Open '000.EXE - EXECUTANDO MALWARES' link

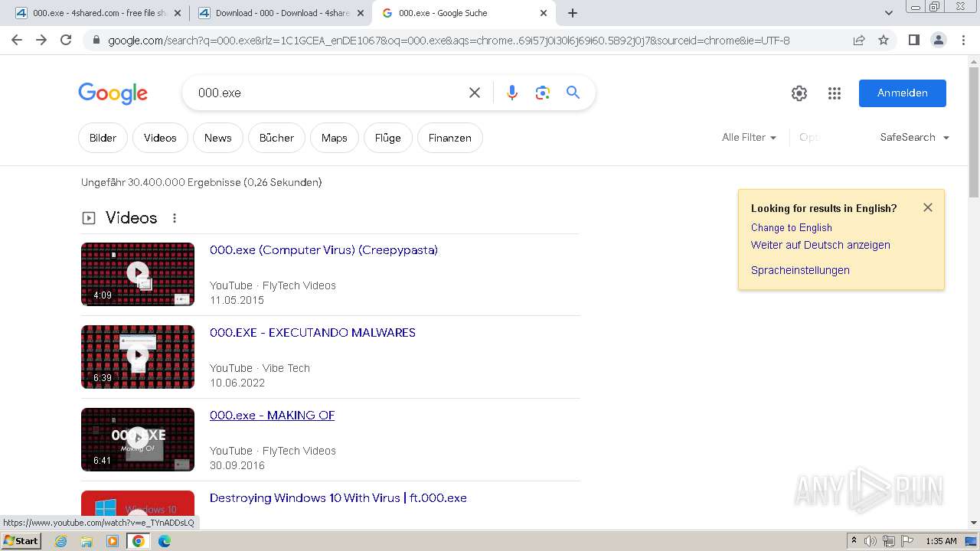312,333
